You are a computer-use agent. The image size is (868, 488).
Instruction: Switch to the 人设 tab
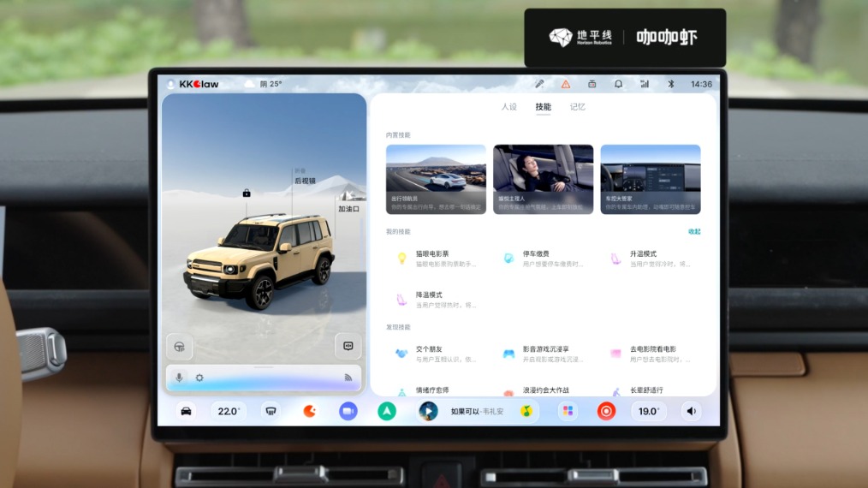click(x=508, y=107)
